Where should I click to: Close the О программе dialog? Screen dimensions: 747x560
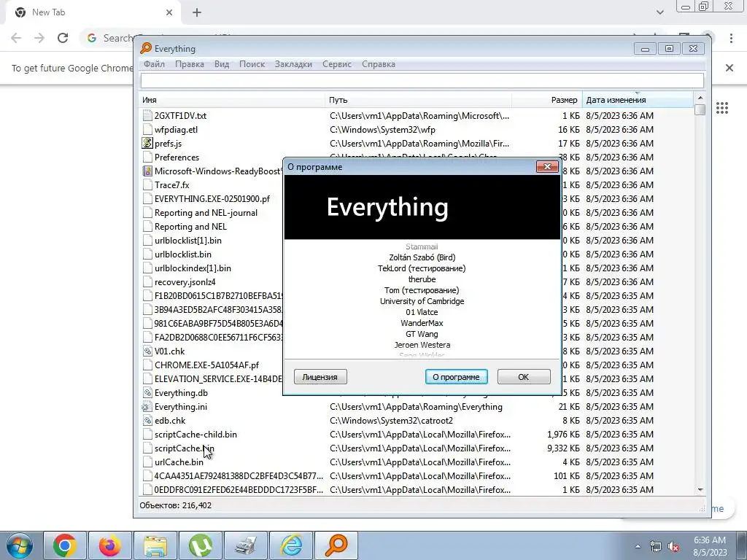click(547, 167)
